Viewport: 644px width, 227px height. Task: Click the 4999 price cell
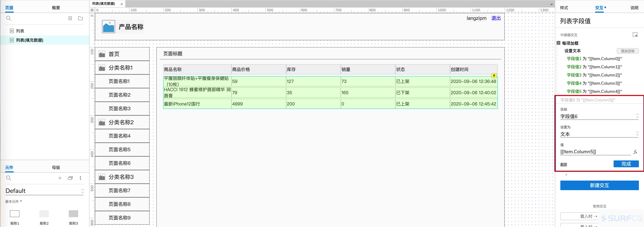pos(258,104)
